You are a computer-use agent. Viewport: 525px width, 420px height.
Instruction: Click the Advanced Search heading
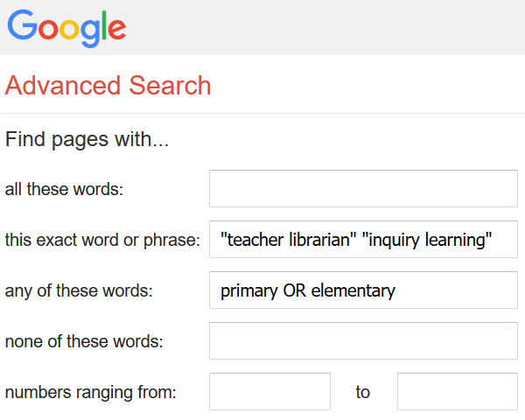point(108,86)
